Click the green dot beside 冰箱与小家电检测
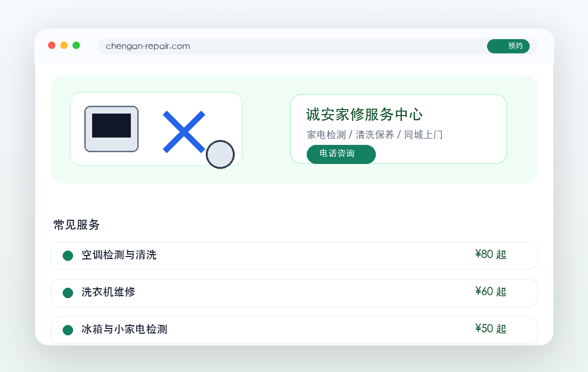588x372 pixels. coord(68,330)
